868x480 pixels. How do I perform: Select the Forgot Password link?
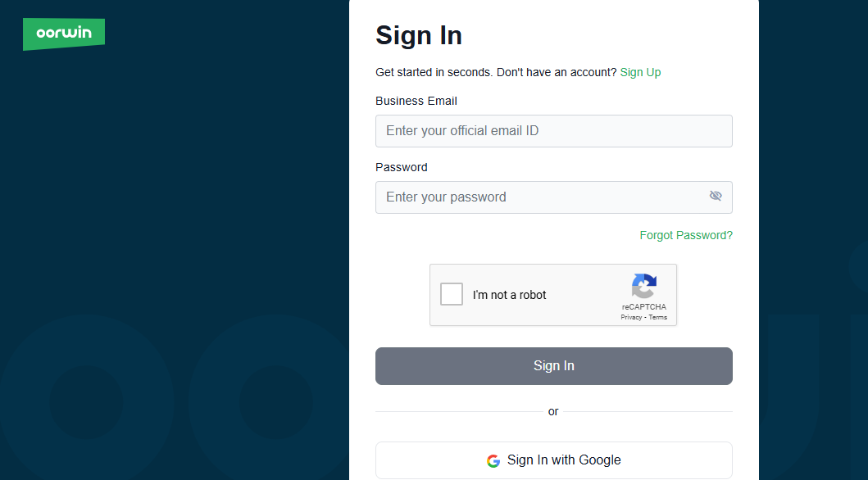(x=686, y=235)
